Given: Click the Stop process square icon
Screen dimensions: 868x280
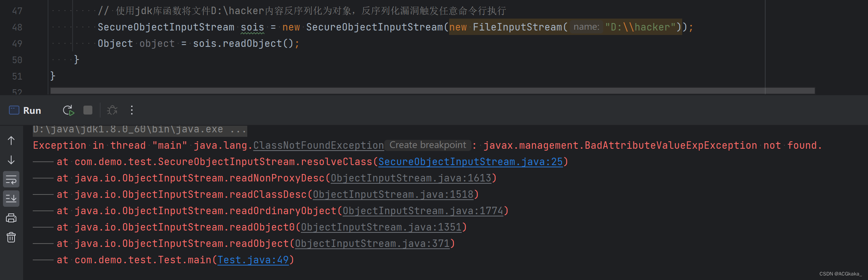Looking at the screenshot, I should (88, 110).
